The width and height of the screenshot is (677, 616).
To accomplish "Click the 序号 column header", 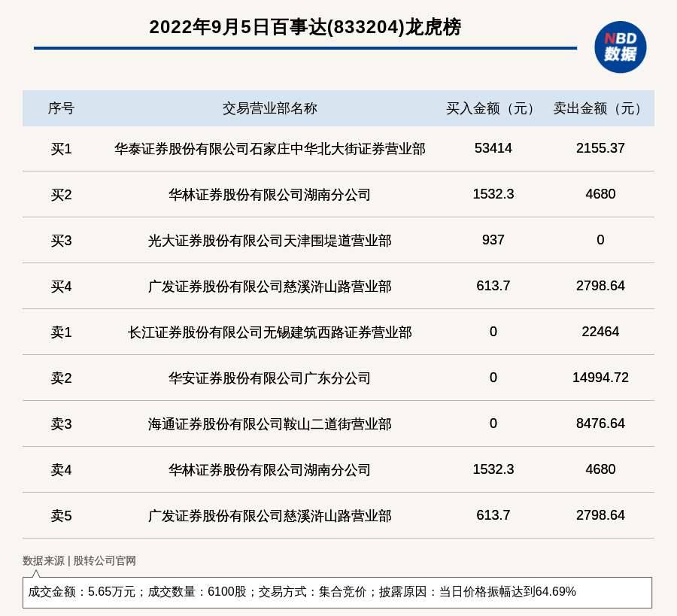I will [61, 108].
